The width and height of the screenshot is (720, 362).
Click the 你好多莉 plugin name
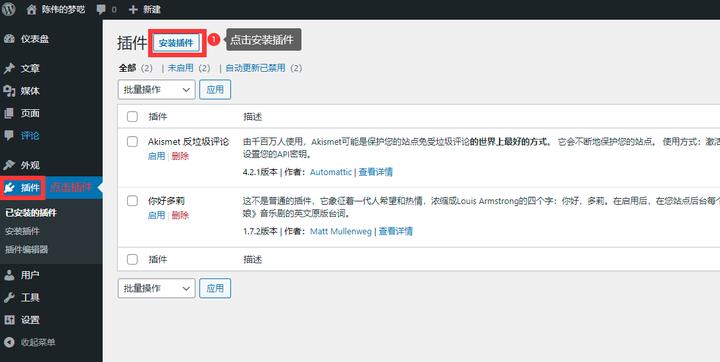166,201
